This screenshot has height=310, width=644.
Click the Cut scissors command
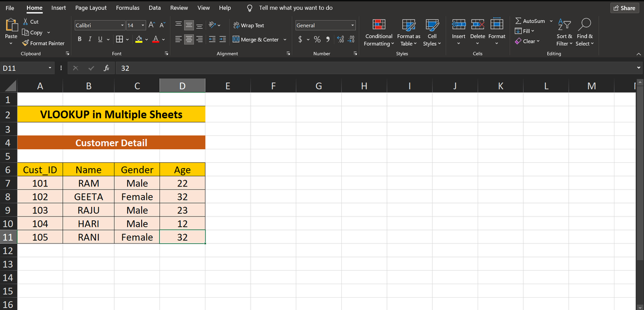pos(31,21)
